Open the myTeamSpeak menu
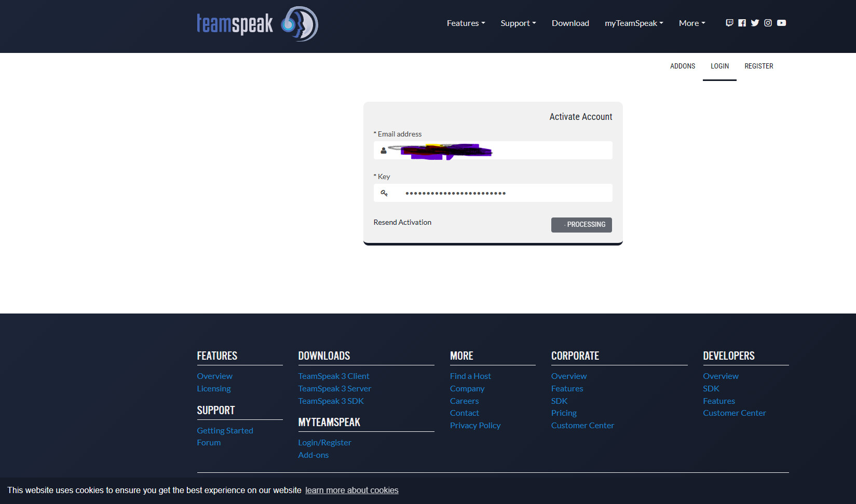The width and height of the screenshot is (856, 504). [x=633, y=23]
